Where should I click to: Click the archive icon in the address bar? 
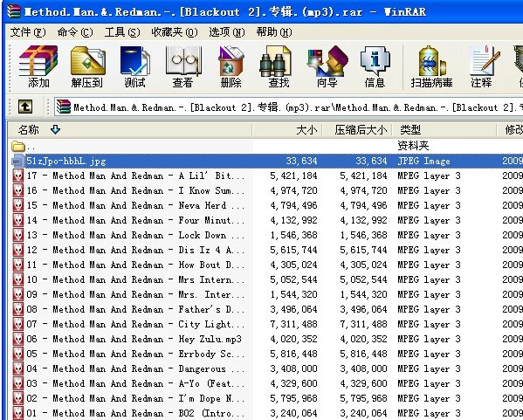(64, 107)
